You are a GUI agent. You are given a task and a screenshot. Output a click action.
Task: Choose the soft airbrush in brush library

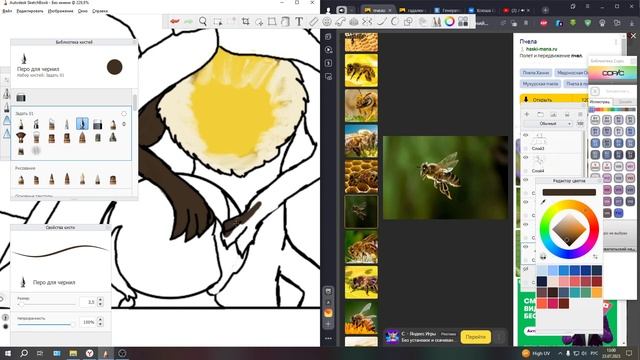[x=36, y=151]
